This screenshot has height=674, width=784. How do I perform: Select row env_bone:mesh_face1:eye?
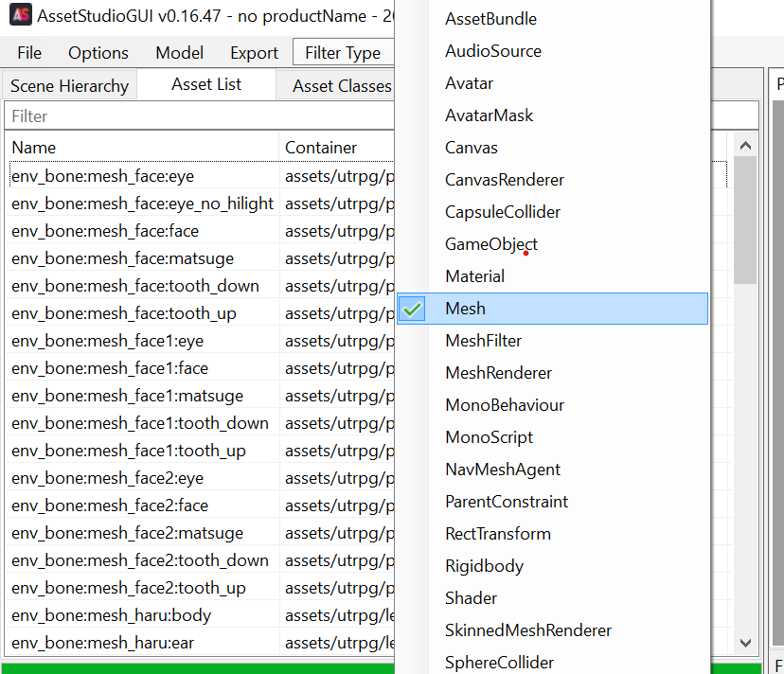[x=200, y=341]
